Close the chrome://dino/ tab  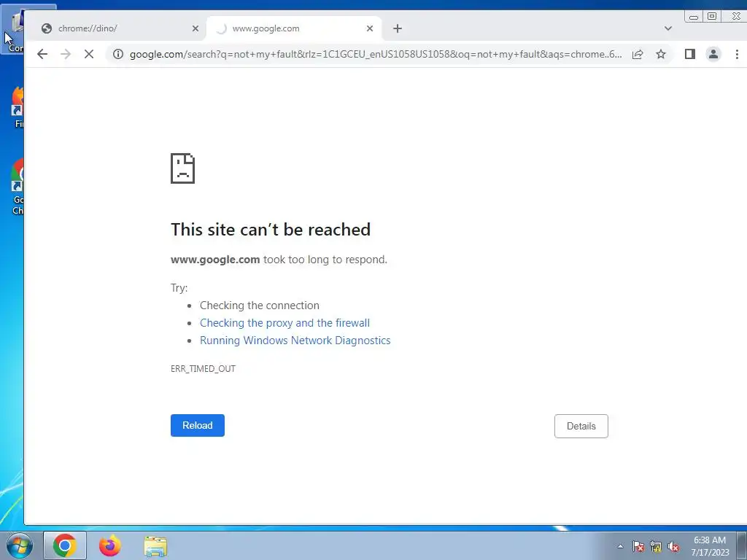click(x=196, y=28)
